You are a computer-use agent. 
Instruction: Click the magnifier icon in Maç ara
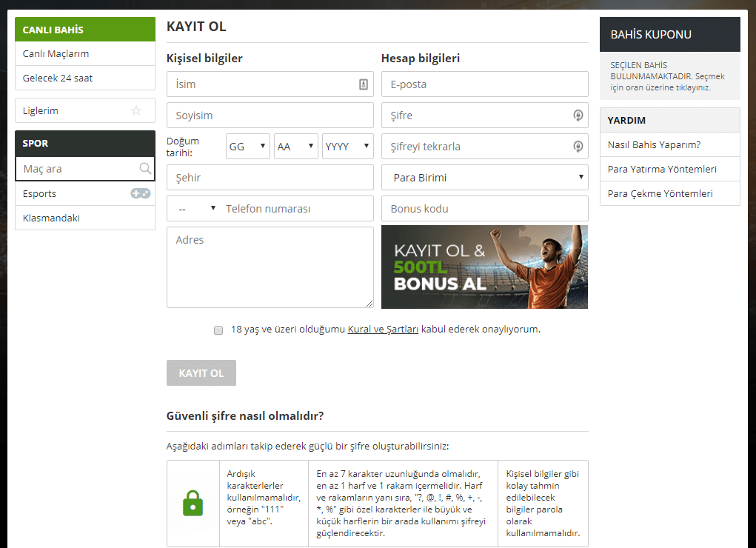145,169
